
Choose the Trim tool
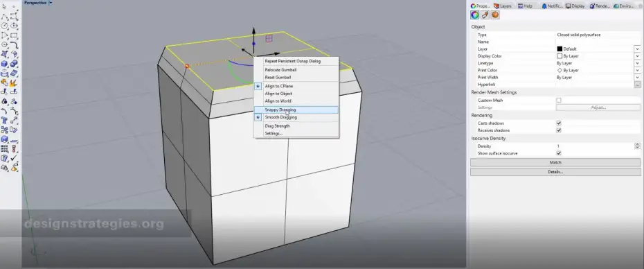click(5, 92)
